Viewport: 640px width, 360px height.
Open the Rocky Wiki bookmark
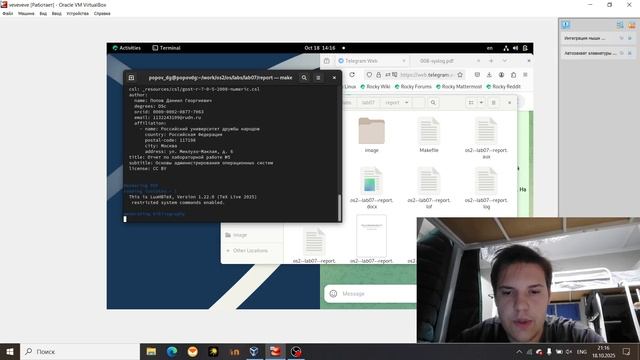click(375, 87)
